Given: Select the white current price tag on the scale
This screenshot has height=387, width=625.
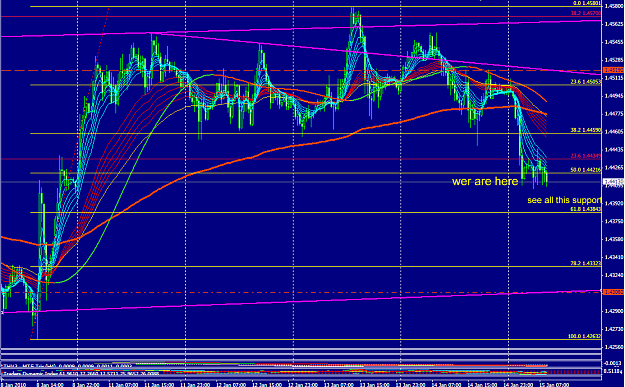Looking at the screenshot, I should click(x=614, y=182).
